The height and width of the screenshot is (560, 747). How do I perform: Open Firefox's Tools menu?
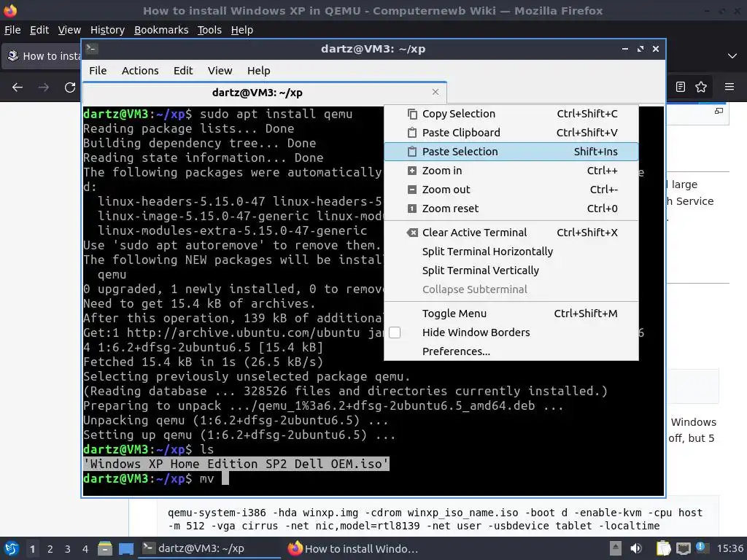coord(209,30)
